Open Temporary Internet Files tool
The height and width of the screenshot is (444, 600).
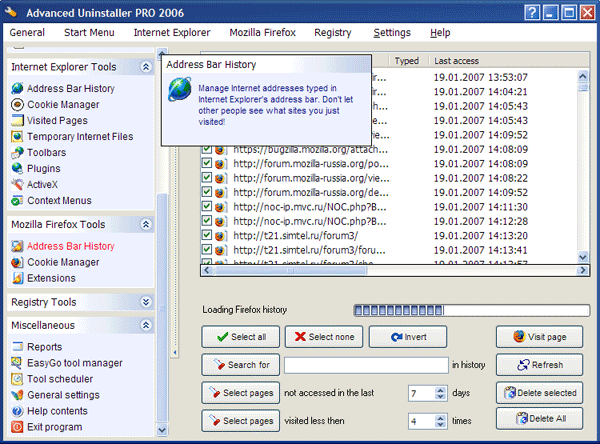80,136
